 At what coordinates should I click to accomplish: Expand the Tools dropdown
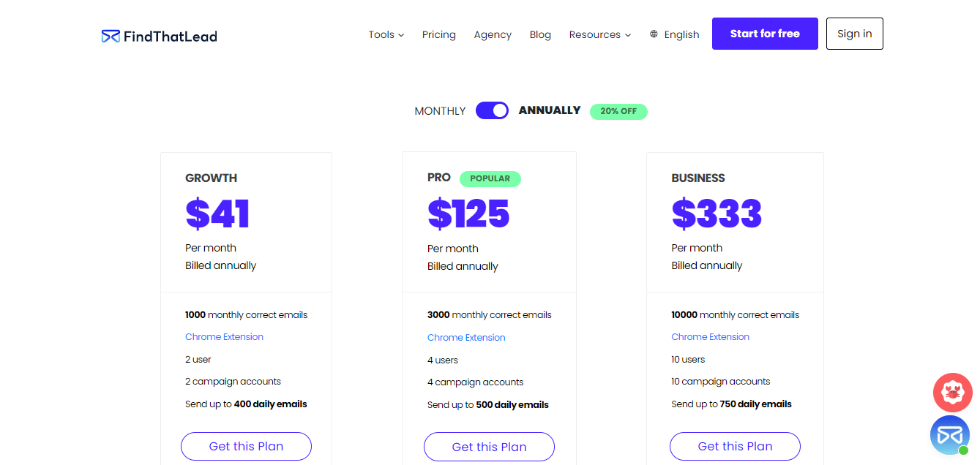point(386,34)
